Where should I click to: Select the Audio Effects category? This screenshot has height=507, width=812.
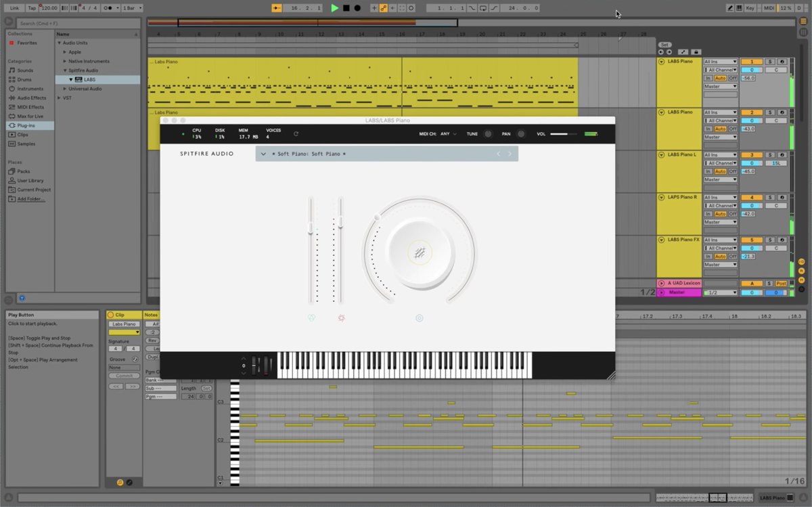(x=32, y=97)
